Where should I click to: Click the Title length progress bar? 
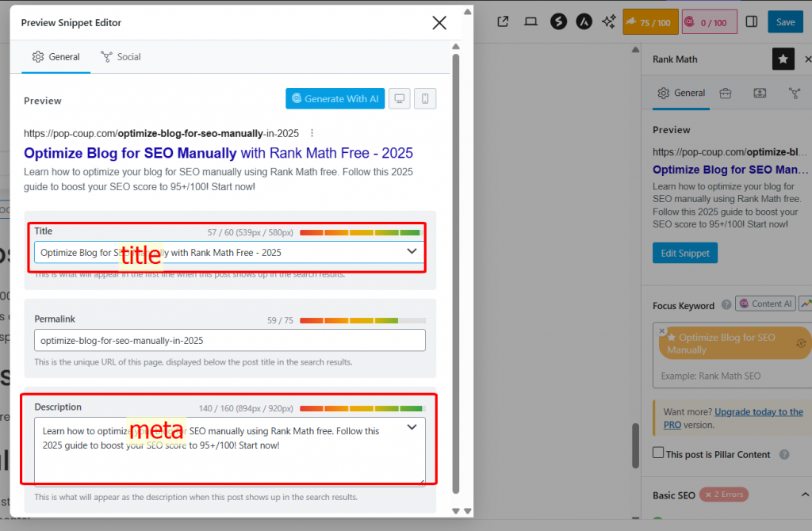pos(362,232)
